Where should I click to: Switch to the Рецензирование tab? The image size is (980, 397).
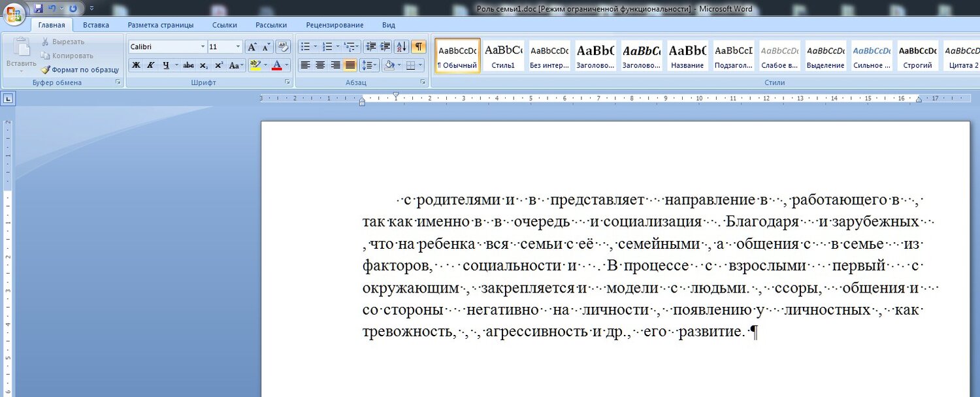335,25
